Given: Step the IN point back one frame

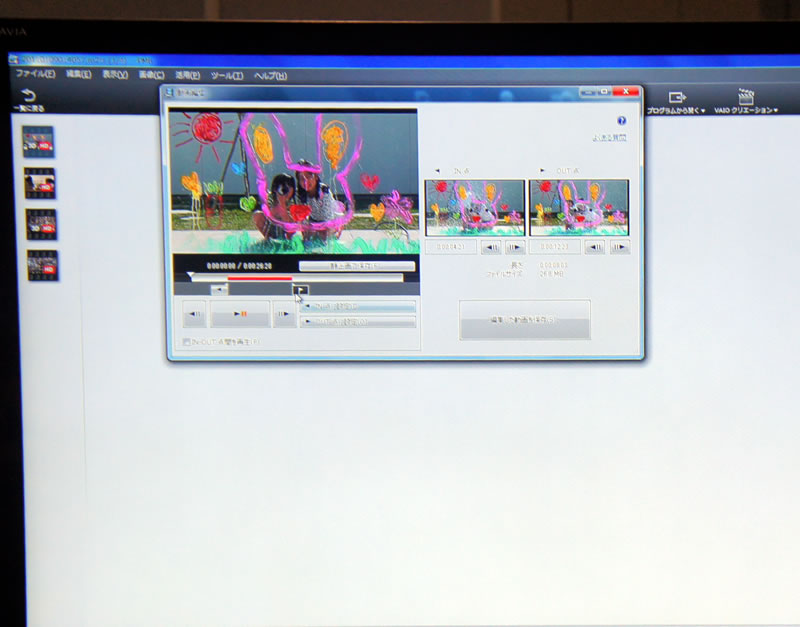Looking at the screenshot, I should (490, 247).
